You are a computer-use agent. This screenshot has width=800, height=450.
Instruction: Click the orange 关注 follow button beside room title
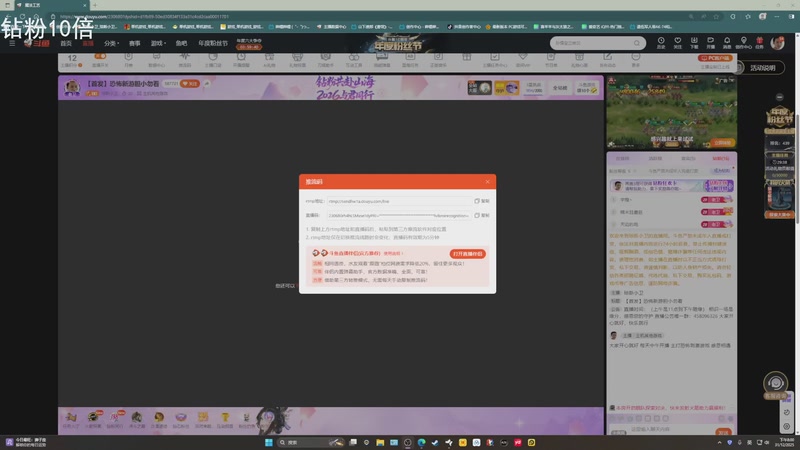click(x=190, y=84)
